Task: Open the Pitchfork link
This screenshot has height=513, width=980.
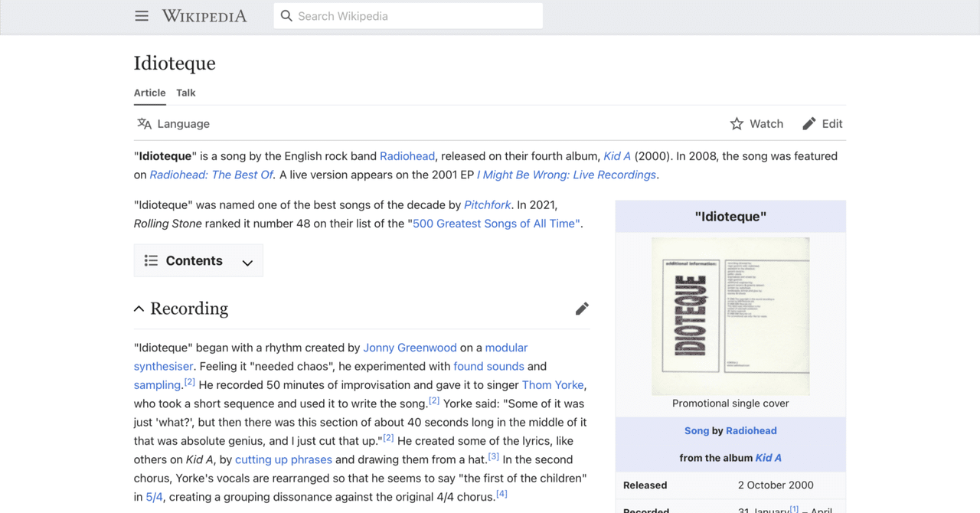Action: [x=488, y=205]
